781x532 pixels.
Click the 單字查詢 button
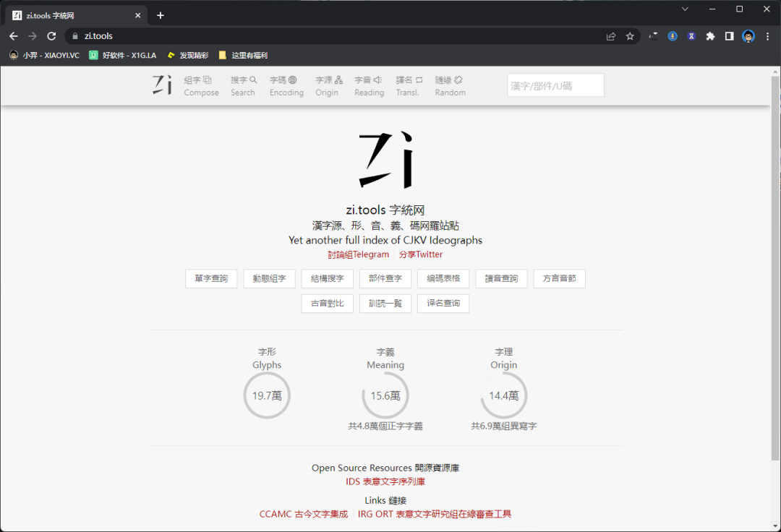[x=211, y=279]
